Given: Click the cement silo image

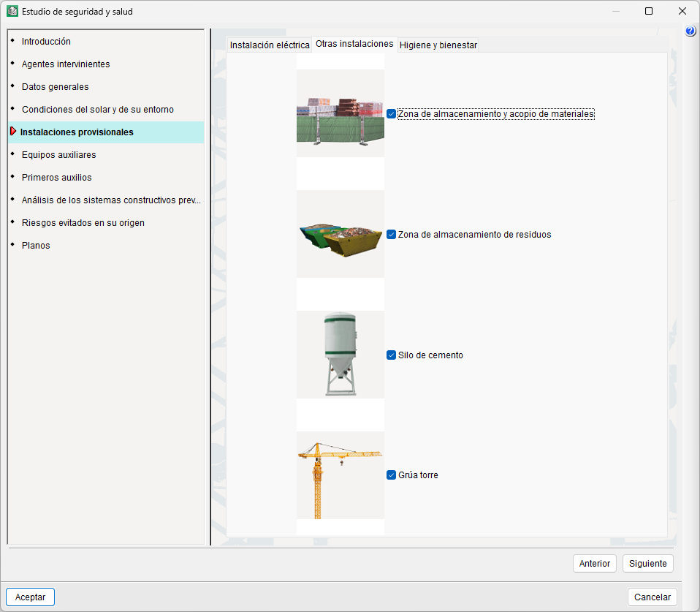Looking at the screenshot, I should (x=341, y=355).
